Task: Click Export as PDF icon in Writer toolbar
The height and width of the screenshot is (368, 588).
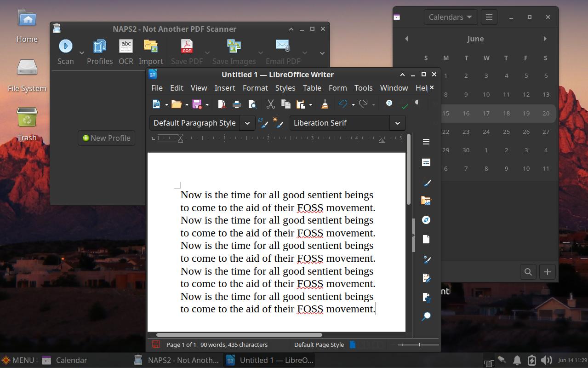Action: tap(222, 104)
